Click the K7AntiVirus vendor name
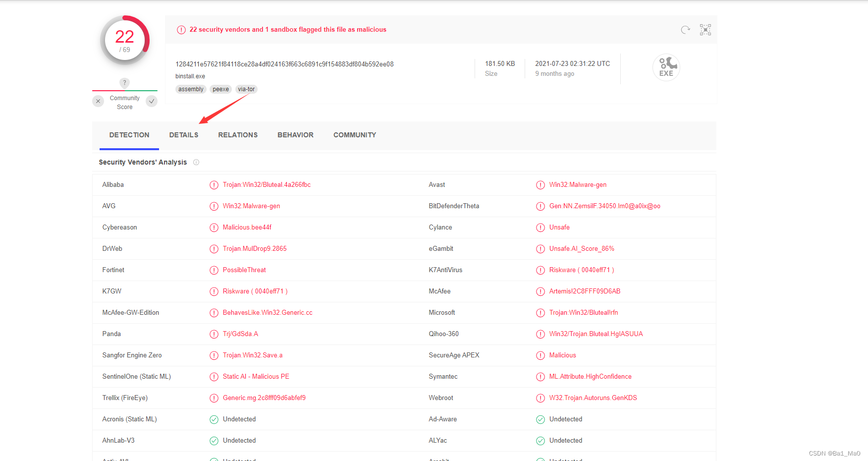This screenshot has width=868, height=461. tap(445, 270)
